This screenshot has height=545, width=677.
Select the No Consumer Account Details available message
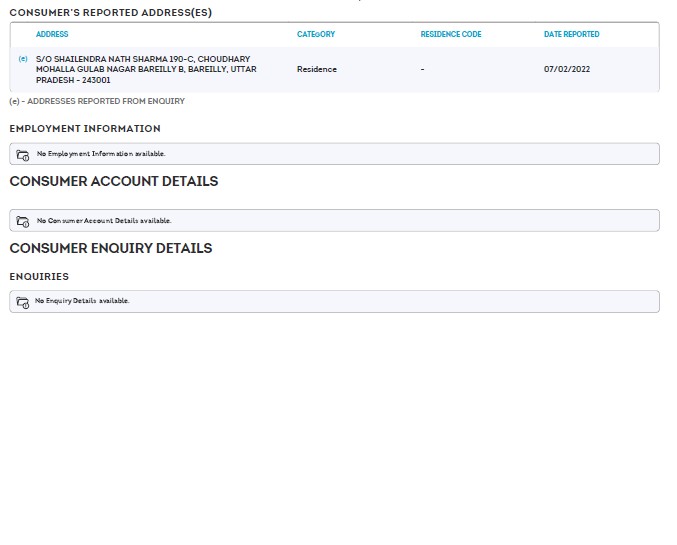[104, 220]
